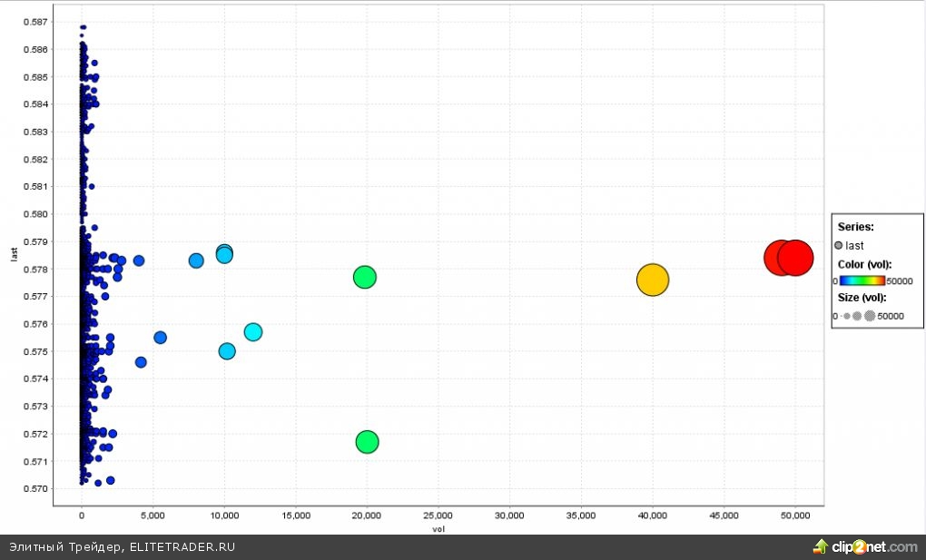Click the ELITETRADER.RU watermark text
This screenshot has width=926, height=560.
click(x=184, y=546)
